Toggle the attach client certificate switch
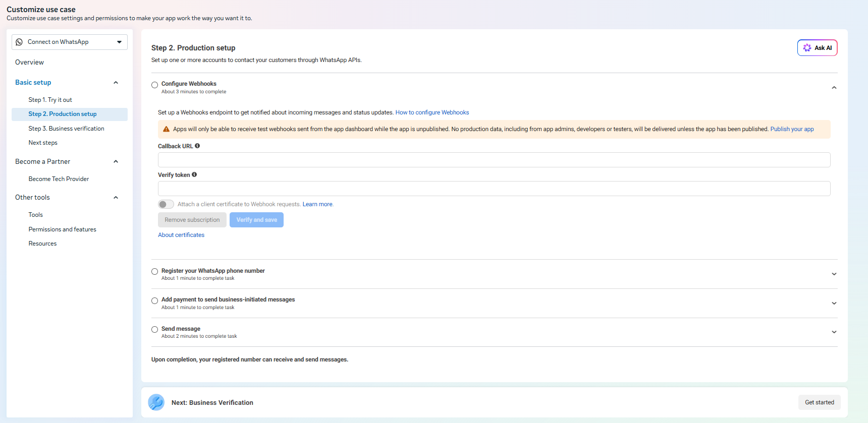The image size is (868, 423). (x=166, y=204)
